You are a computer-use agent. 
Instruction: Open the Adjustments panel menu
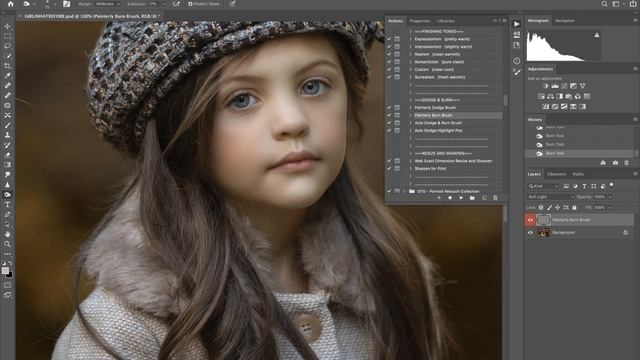(x=635, y=69)
